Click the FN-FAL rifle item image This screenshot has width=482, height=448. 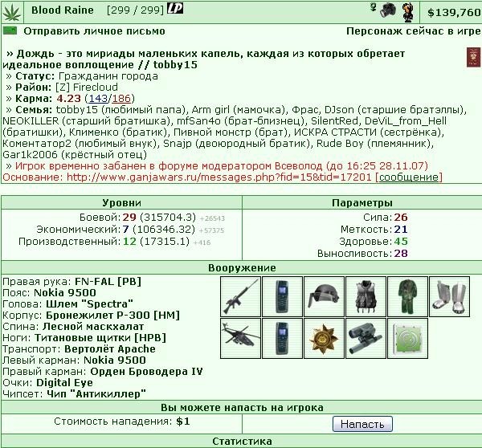(x=240, y=296)
